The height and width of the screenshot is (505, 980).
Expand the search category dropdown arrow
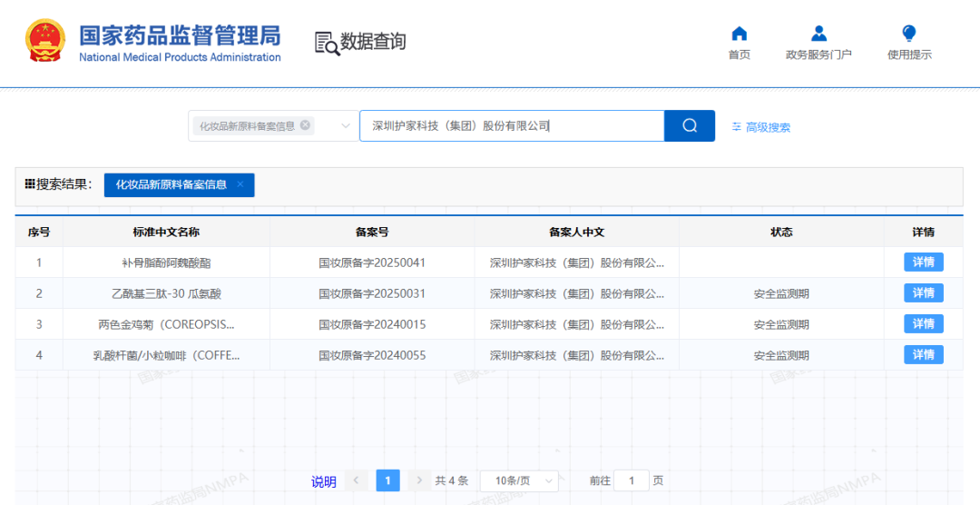(x=346, y=126)
